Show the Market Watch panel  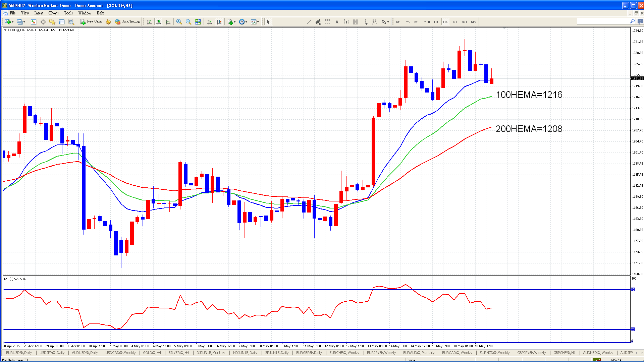point(34,22)
